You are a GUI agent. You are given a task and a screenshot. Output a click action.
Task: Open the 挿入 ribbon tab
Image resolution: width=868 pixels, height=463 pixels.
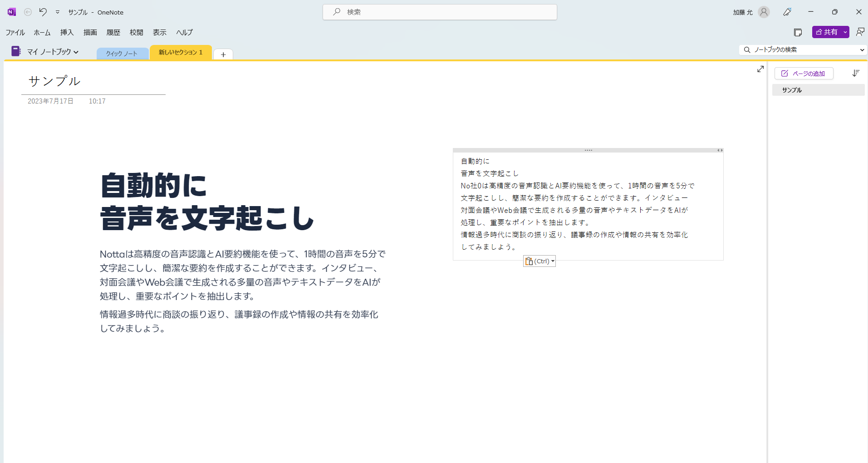tap(67, 33)
